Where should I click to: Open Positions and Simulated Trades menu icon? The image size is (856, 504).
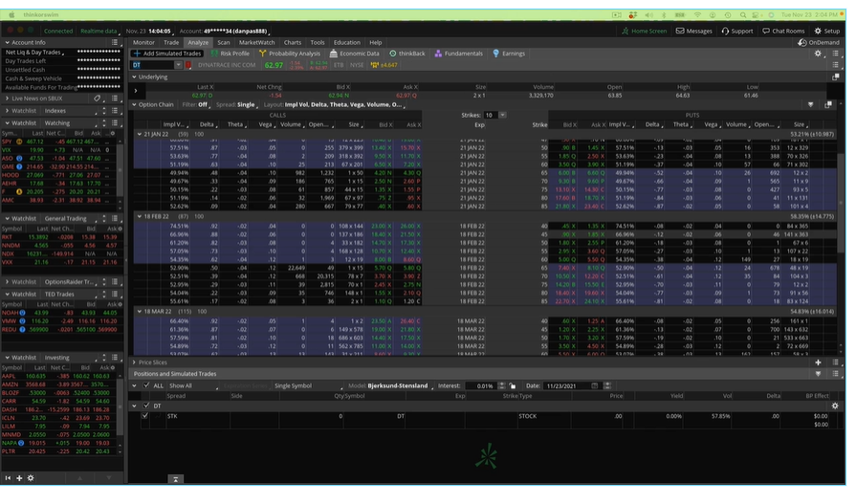point(835,374)
